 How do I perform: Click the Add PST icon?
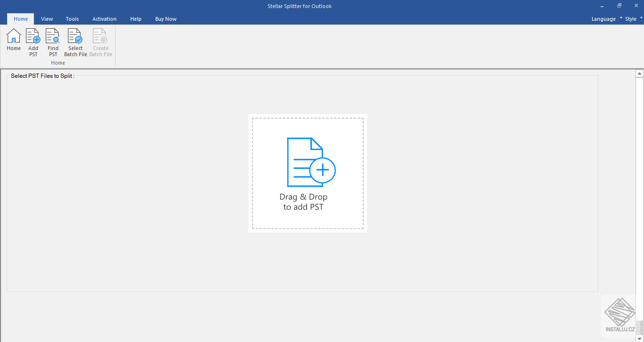point(33,42)
